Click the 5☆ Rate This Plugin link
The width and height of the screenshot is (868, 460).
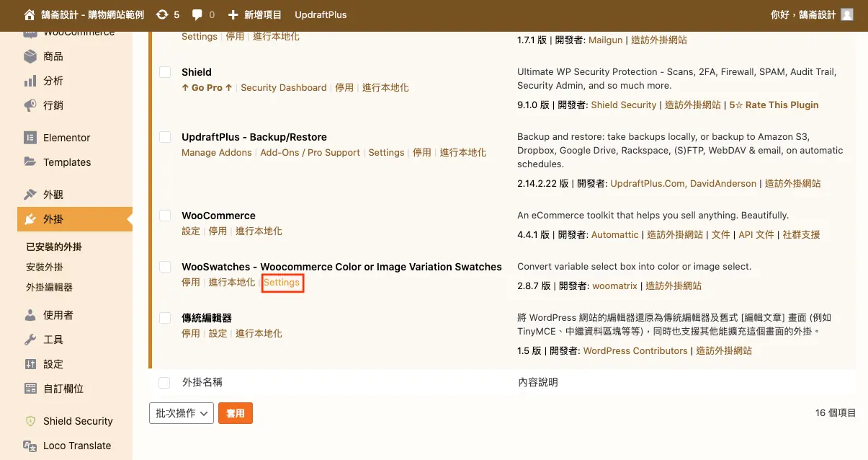[774, 105]
